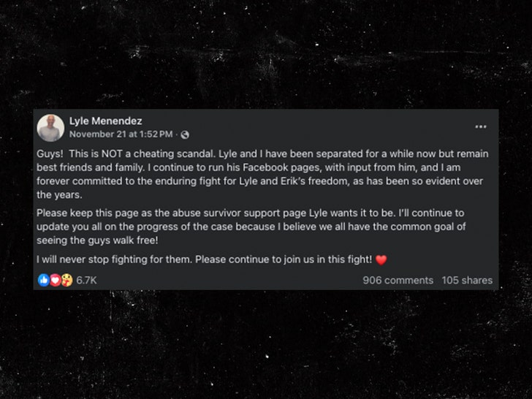This screenshot has height=399, width=532.
Task: View the 105 shares list
Action: [467, 280]
